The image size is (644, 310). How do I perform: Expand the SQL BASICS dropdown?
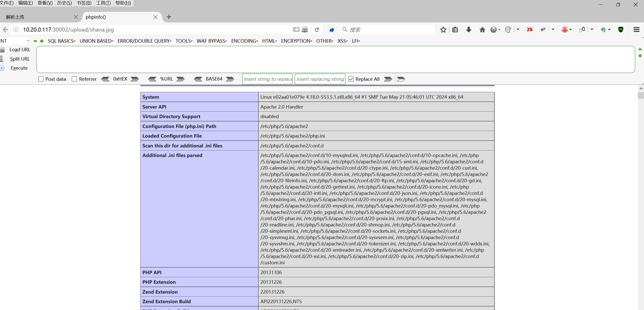click(x=61, y=41)
